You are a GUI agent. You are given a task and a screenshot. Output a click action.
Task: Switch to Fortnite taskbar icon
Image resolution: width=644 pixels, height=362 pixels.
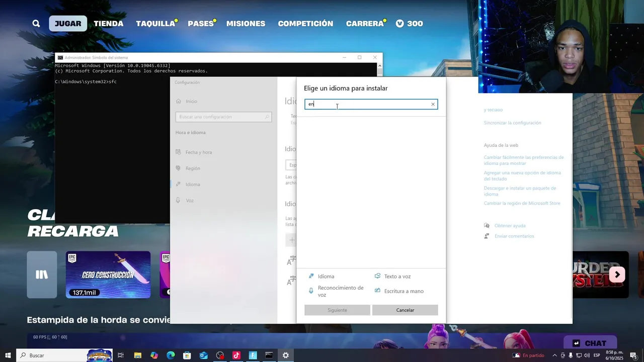[253, 355]
